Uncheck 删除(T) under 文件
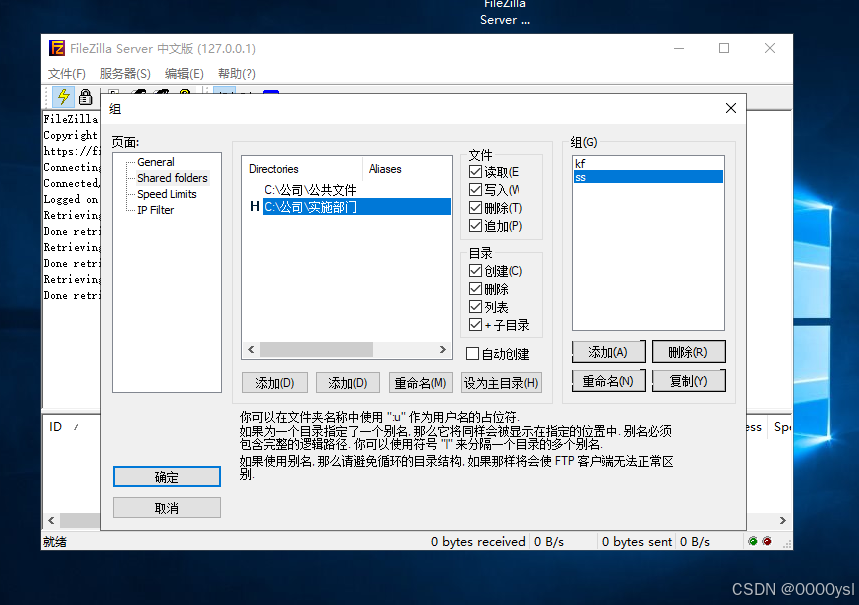 point(475,208)
